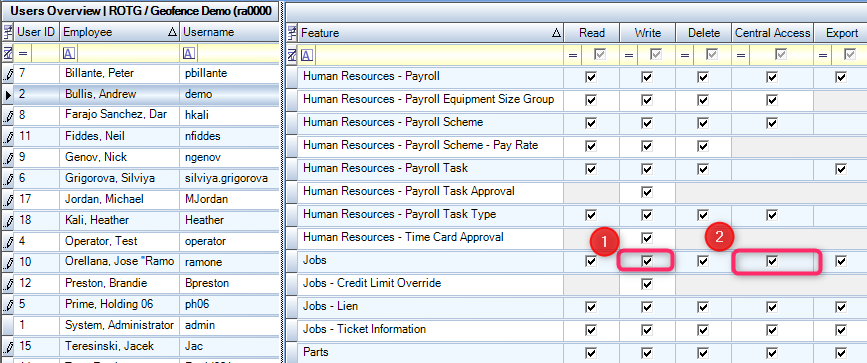The image size is (867, 363).
Task: Click the Central Access equals filter operator
Action: [x=741, y=55]
